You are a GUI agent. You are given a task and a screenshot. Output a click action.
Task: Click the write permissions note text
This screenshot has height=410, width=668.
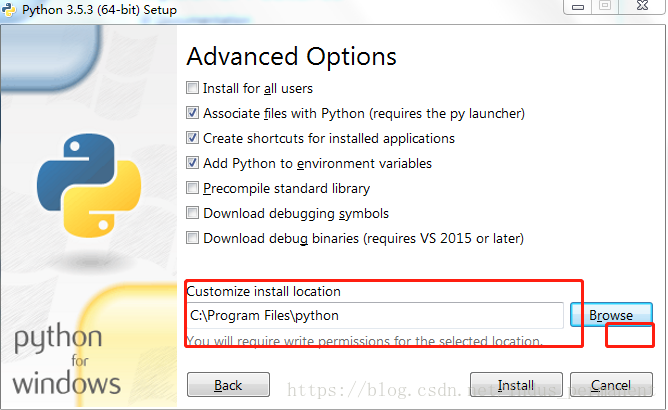365,341
